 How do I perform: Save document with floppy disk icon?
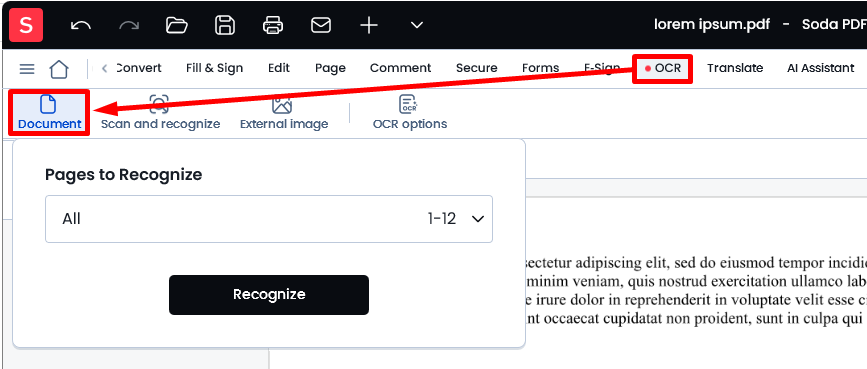(x=225, y=25)
